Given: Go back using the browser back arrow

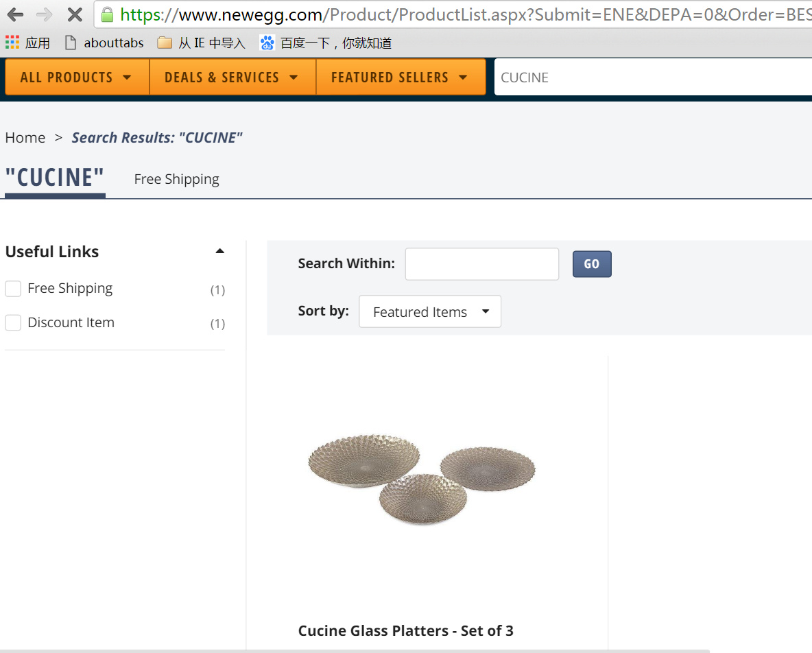Looking at the screenshot, I should tap(16, 14).
